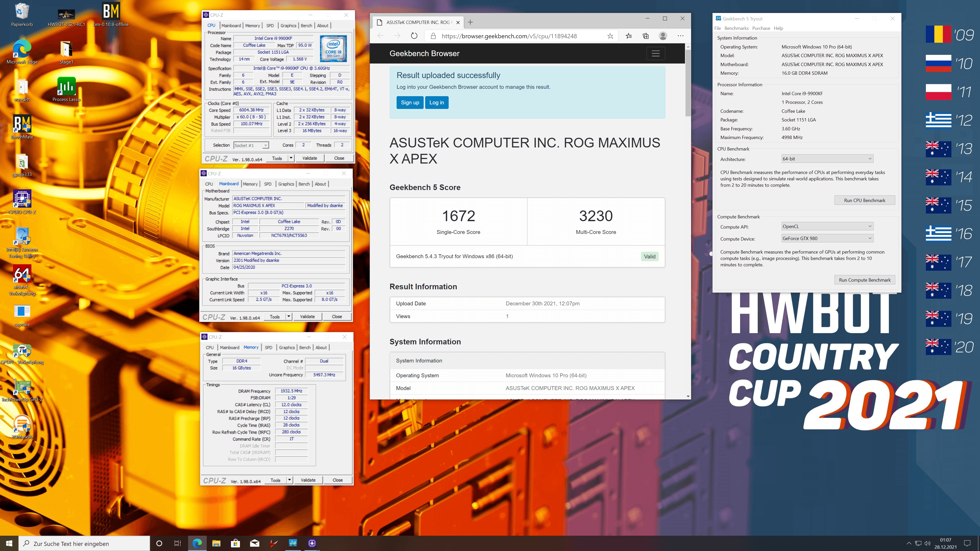Expand Tools dropdown arrow in Memory window
The image size is (980, 551).
coord(289,480)
